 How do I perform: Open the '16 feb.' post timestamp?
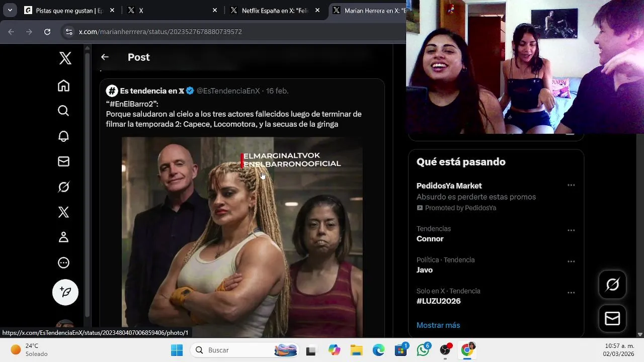pos(277,91)
